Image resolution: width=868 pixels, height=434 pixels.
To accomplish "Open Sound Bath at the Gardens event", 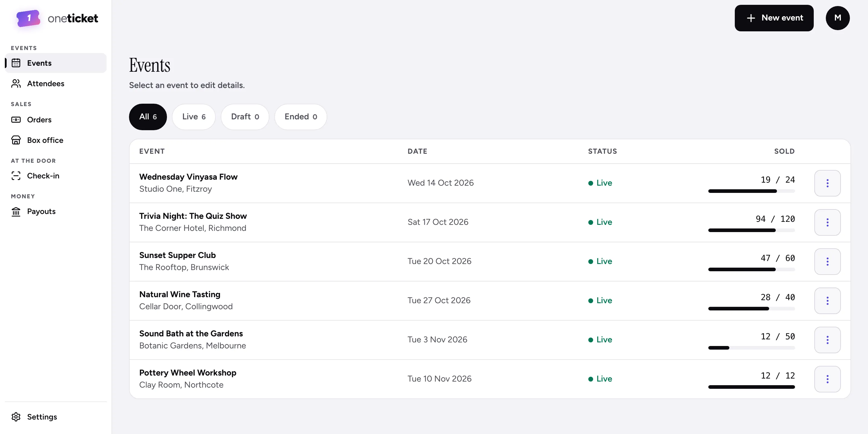I will pyautogui.click(x=191, y=334).
